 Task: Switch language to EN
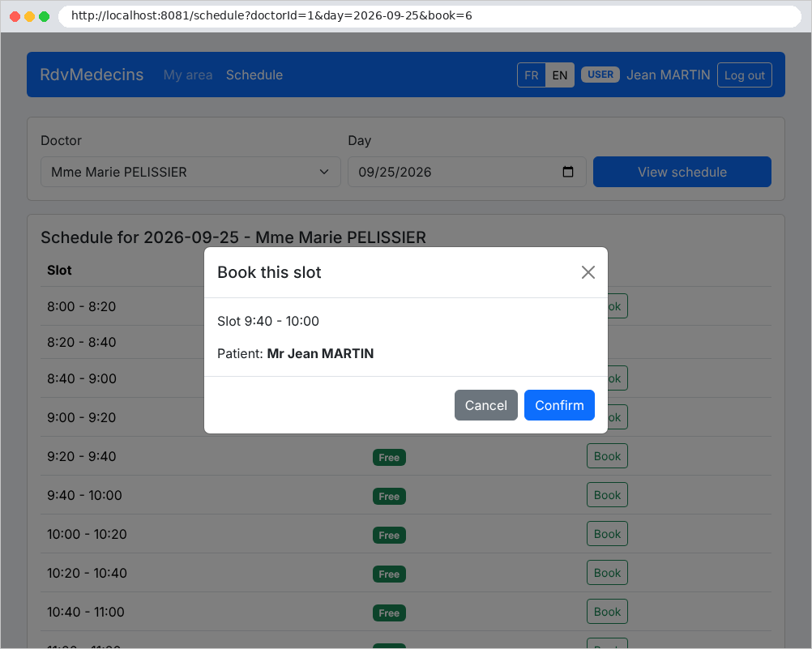560,75
